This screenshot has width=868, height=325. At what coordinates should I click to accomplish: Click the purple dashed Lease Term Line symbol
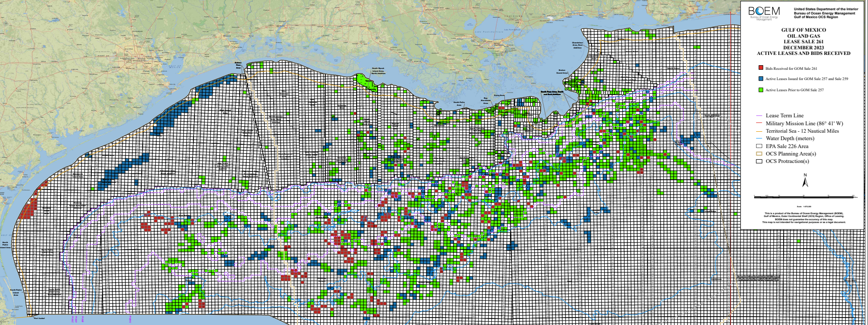point(759,115)
